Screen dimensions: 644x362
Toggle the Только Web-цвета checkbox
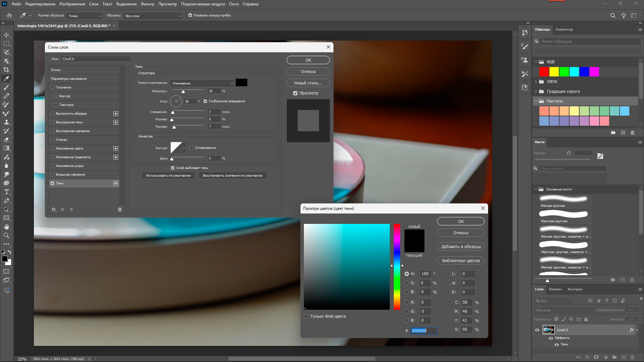[306, 316]
